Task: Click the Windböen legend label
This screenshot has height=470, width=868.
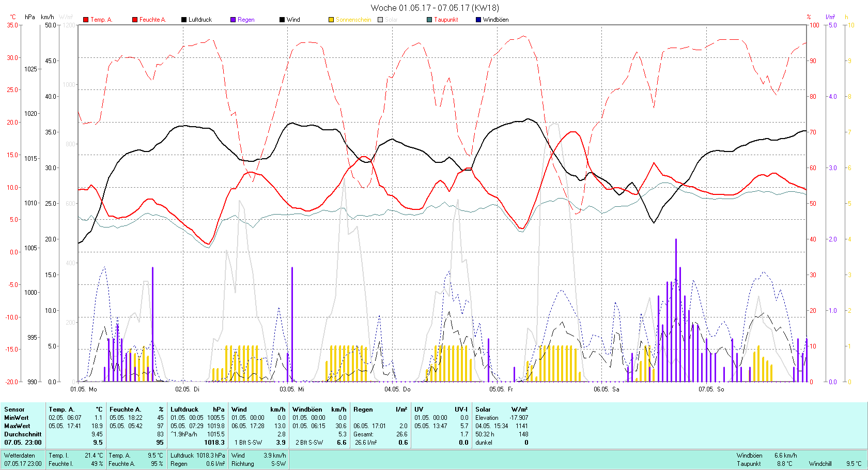Action: [x=495, y=20]
